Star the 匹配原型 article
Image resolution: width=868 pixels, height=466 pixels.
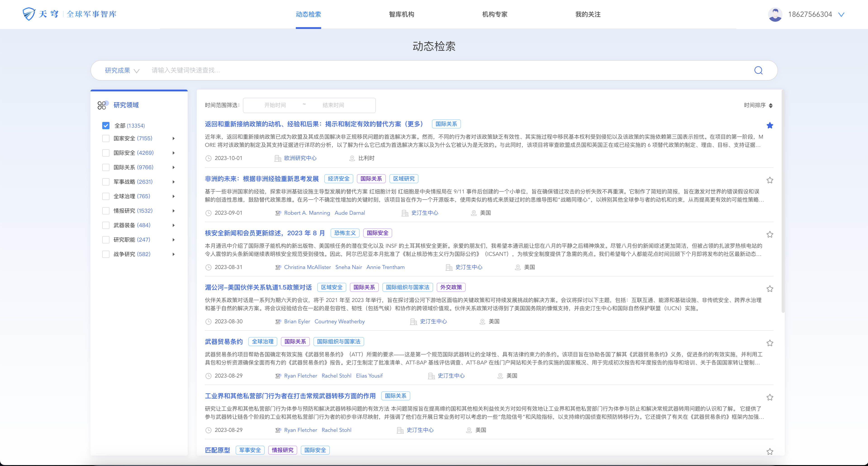click(770, 451)
